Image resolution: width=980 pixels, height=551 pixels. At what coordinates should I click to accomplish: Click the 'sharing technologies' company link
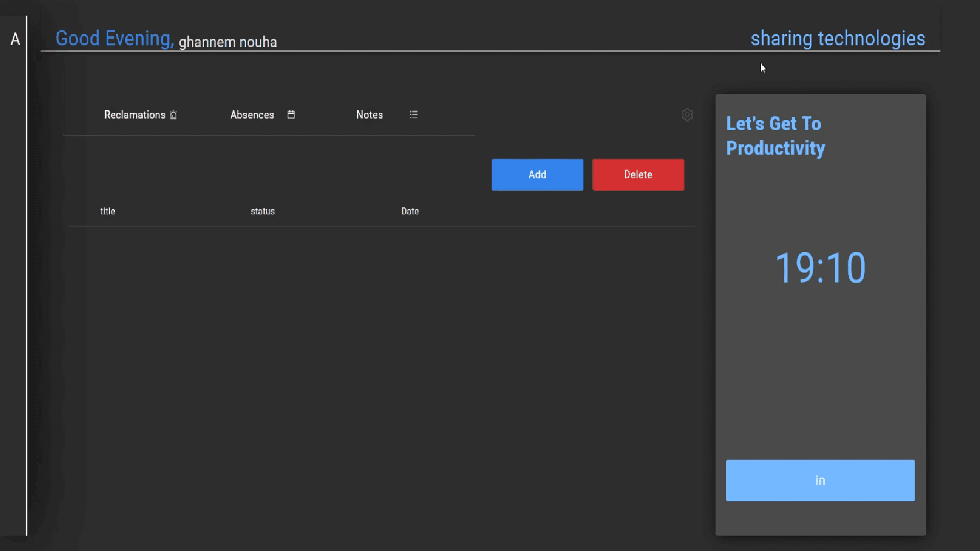838,39
